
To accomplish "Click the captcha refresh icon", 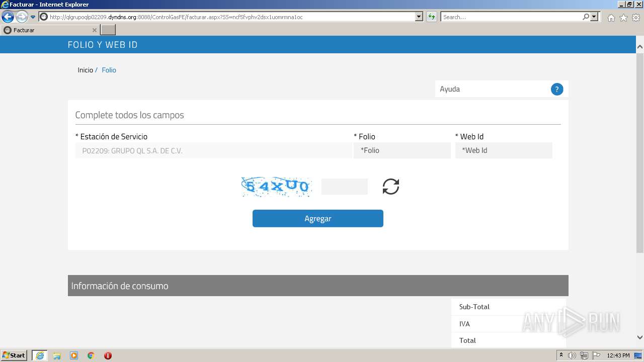I will tap(390, 187).
